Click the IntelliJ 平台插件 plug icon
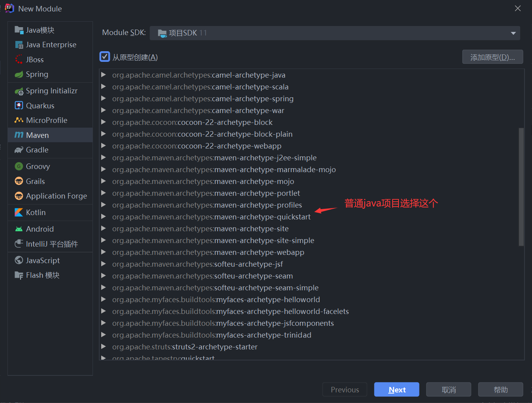The height and width of the screenshot is (403, 532). point(19,243)
